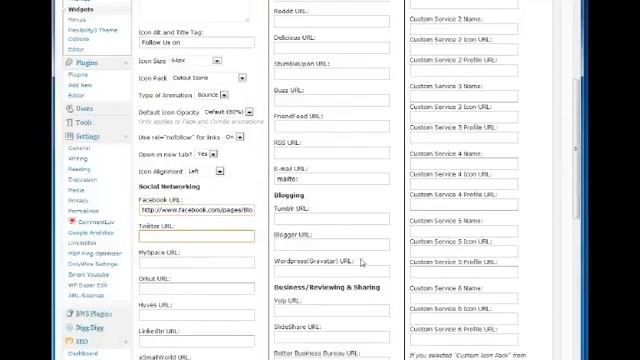Click the MySpace URL field

tap(197, 262)
